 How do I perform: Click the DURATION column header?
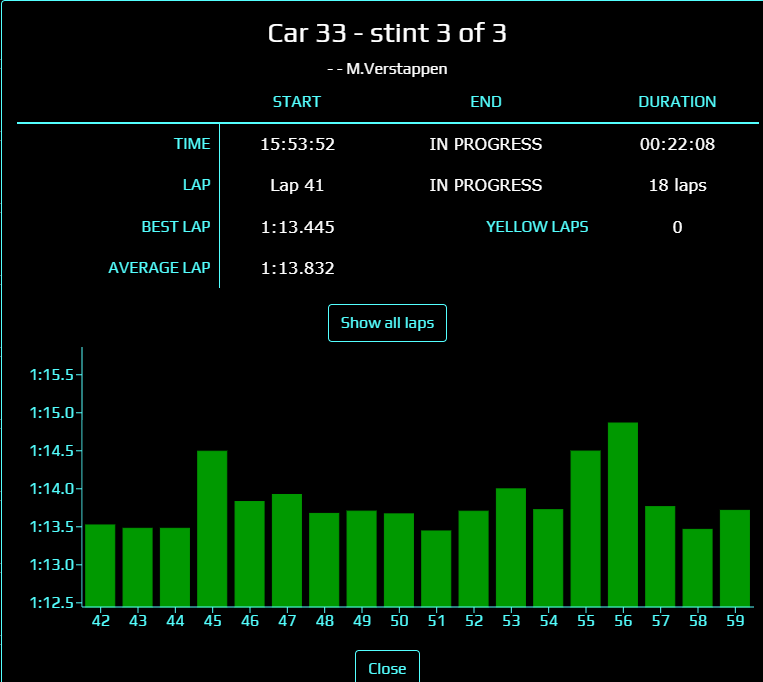click(x=677, y=102)
